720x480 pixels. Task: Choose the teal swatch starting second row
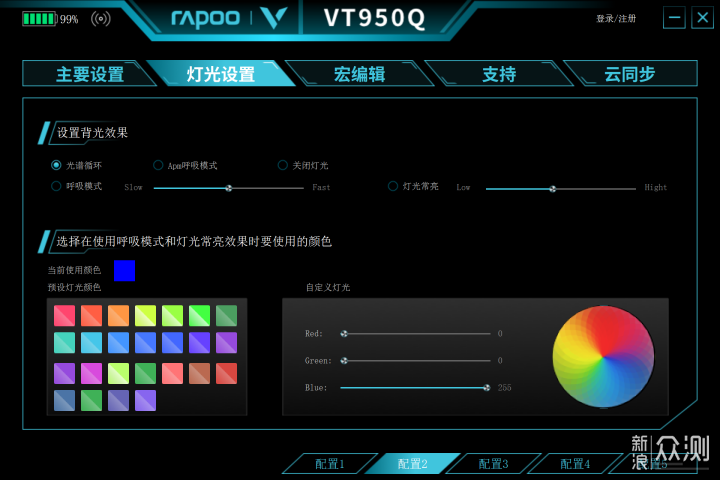[64, 343]
